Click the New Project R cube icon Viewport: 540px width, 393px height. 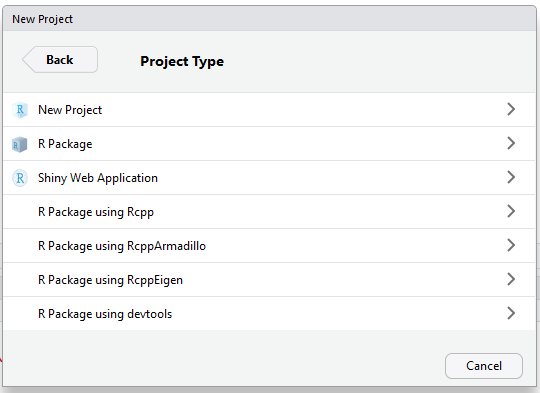pyautogui.click(x=20, y=110)
